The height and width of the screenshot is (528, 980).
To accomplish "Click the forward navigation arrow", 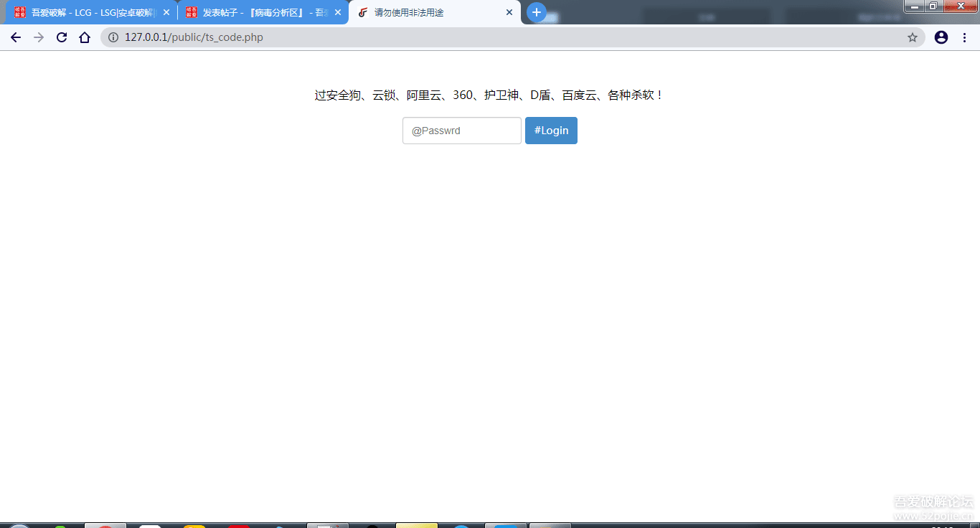I will pos(38,37).
